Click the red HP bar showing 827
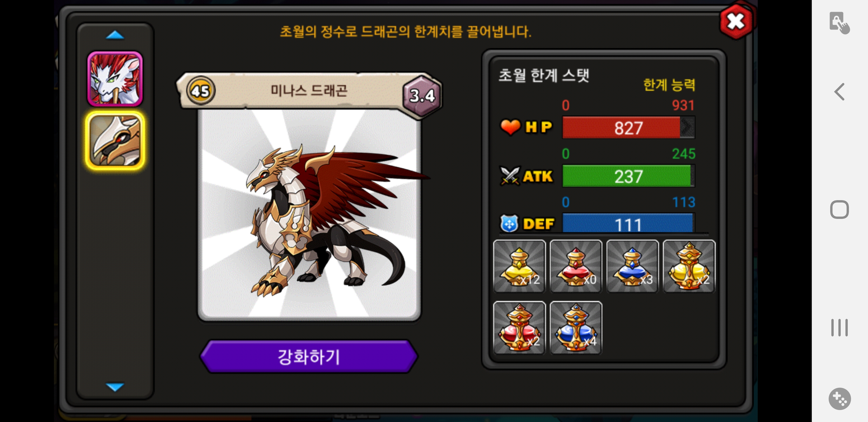The image size is (868, 422). pos(628,128)
